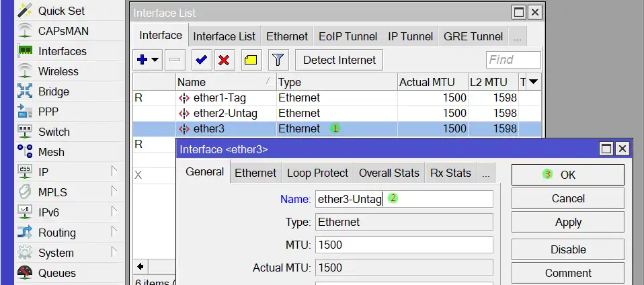644x285 pixels.
Task: Open Wireless from the sidebar
Action: coord(58,71)
